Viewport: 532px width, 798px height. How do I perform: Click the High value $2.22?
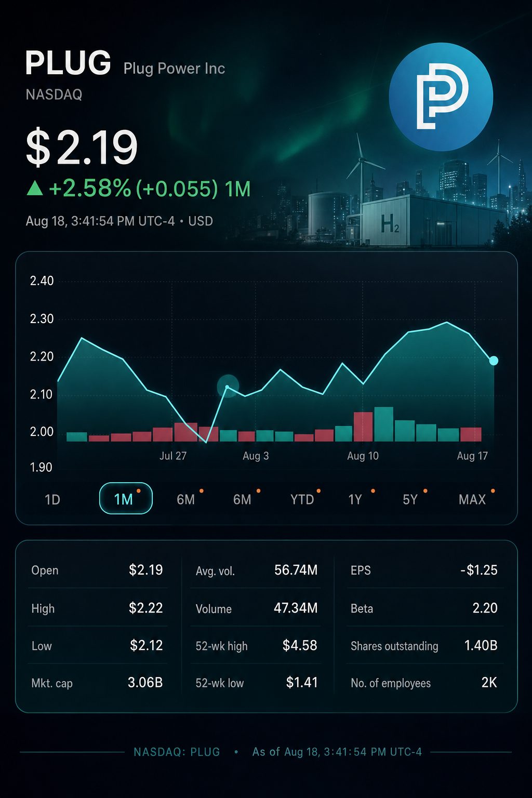coord(146,608)
